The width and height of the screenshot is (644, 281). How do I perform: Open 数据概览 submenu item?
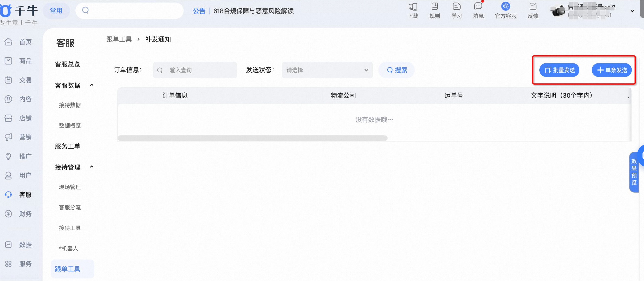[70, 126]
